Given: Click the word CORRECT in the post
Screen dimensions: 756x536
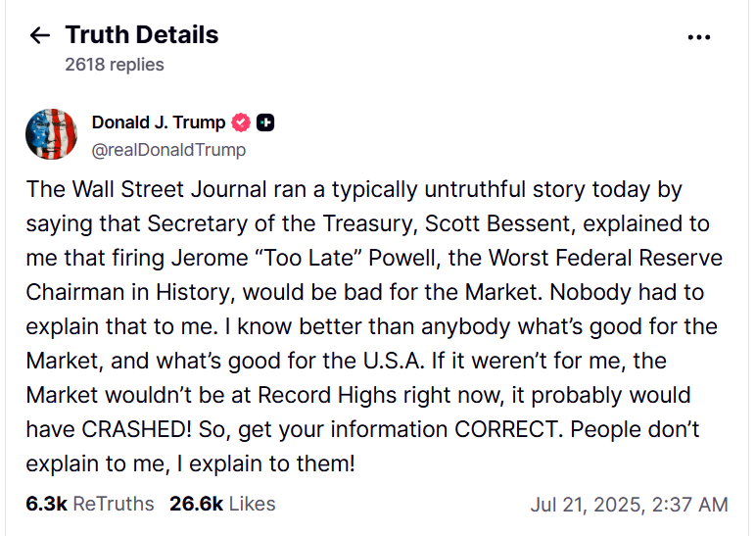Looking at the screenshot, I should click(505, 429).
